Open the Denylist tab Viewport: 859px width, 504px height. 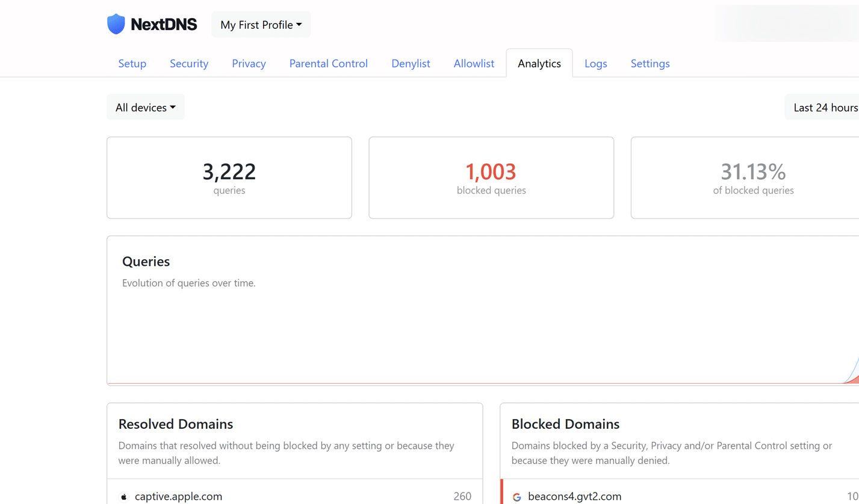[411, 64]
